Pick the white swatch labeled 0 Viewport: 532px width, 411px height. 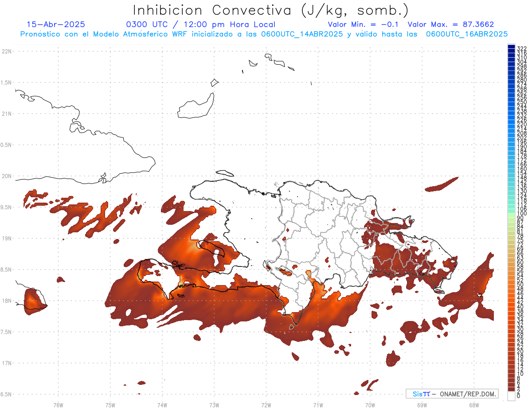(511, 396)
